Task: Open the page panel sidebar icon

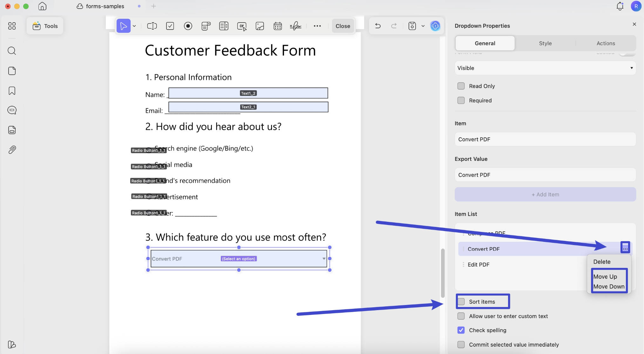Action: tap(12, 71)
